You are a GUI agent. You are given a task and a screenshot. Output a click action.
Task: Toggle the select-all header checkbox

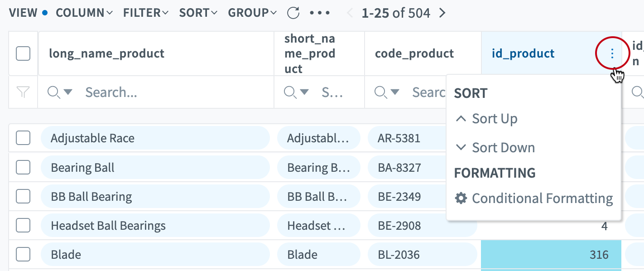click(x=23, y=53)
